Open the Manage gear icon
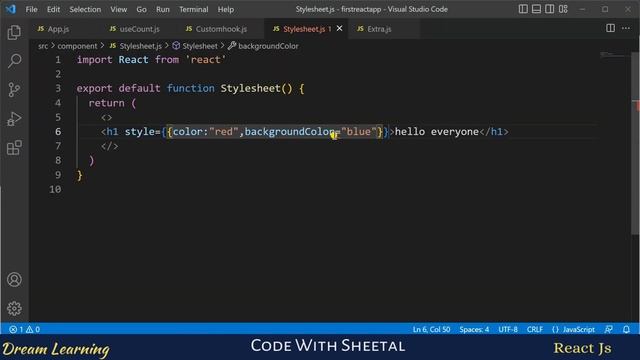The image size is (640, 360). click(x=14, y=308)
